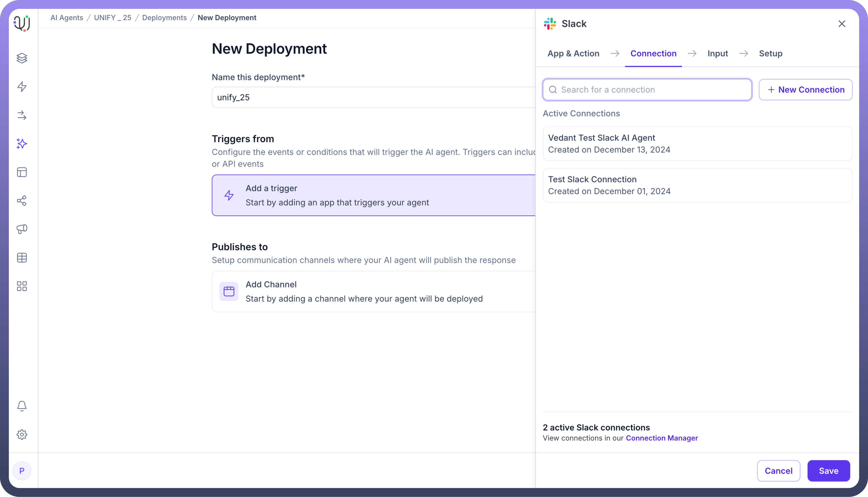This screenshot has width=868, height=497.
Task: Open the lightning bolt sidebar icon
Action: [x=22, y=87]
